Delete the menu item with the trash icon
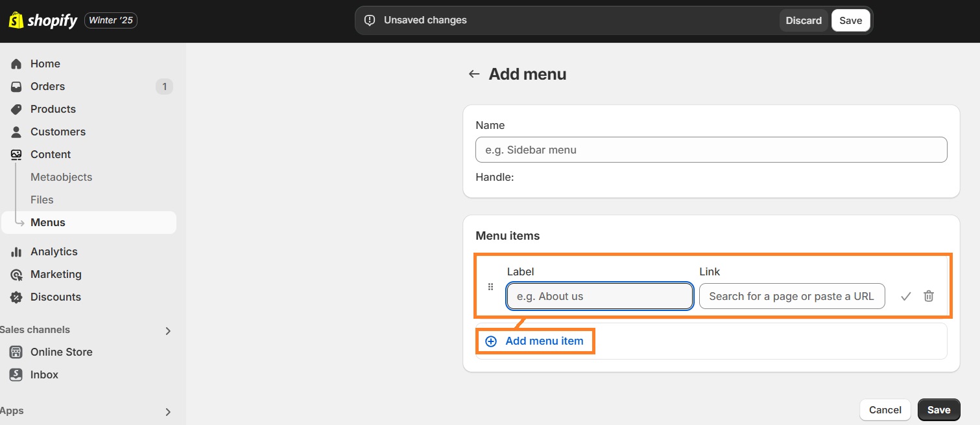Screen dimensions: 980x425 pos(928,295)
